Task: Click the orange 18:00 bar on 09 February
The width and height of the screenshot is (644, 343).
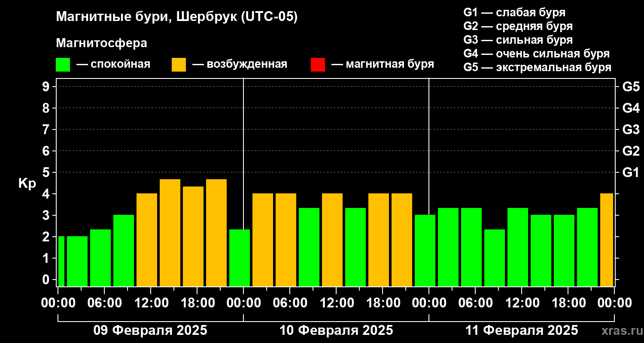Action: (x=193, y=236)
